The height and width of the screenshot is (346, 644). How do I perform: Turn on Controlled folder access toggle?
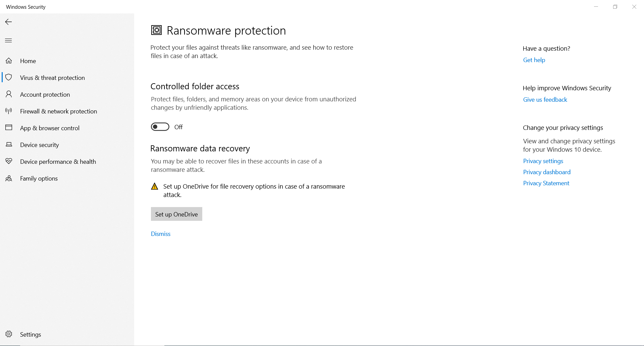coord(160,127)
